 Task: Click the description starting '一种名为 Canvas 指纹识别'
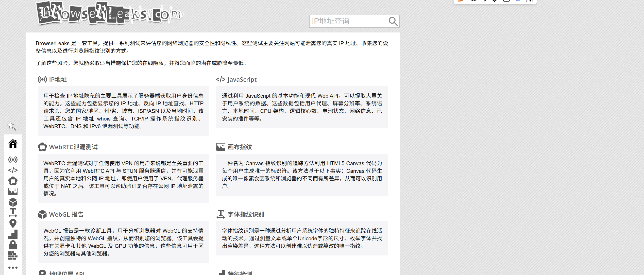coord(302,175)
